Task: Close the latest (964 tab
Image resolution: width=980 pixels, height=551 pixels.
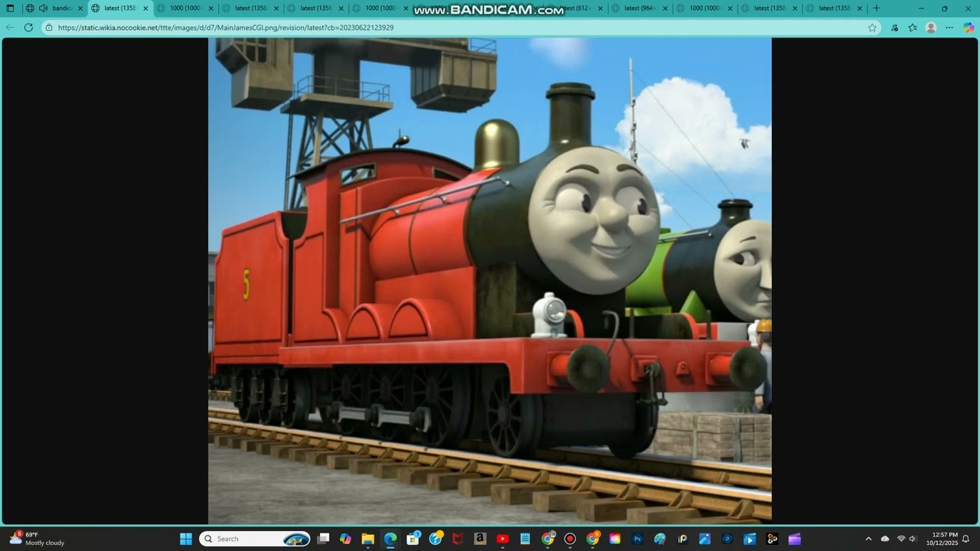Action: [667, 8]
